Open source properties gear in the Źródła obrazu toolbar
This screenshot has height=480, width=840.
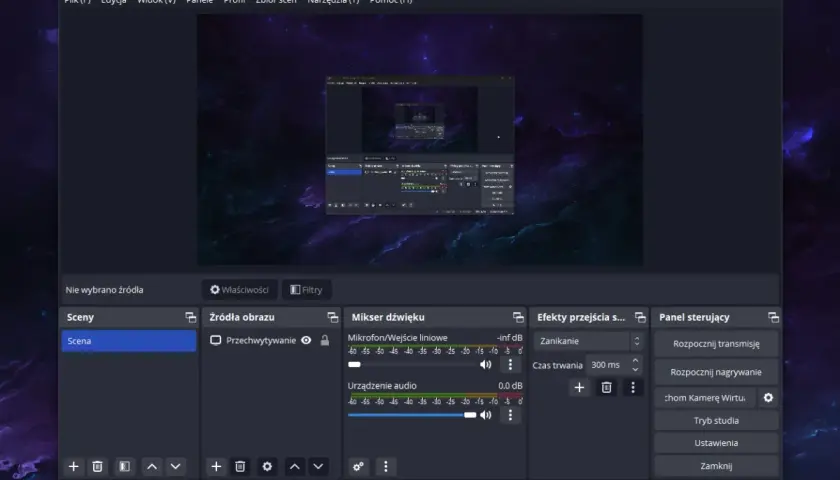(x=267, y=466)
